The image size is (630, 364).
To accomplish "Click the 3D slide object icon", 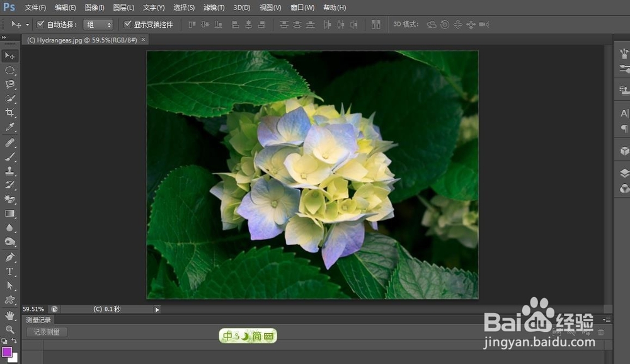I will tap(471, 25).
